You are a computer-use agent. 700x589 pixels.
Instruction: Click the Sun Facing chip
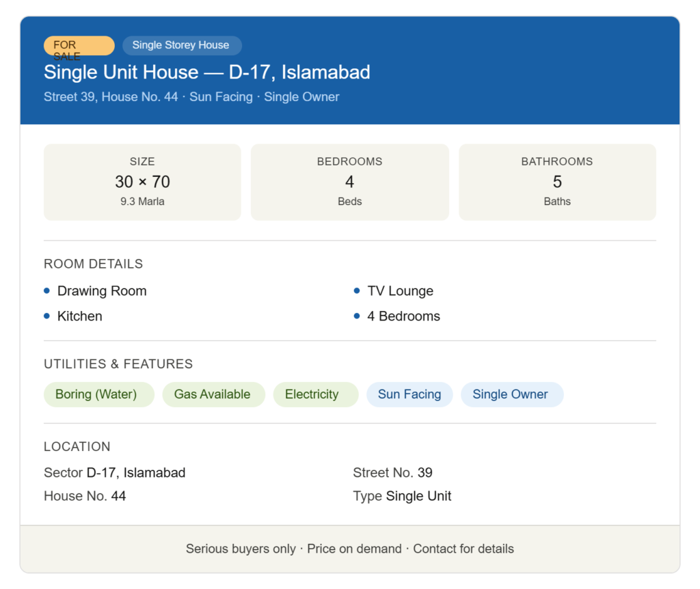(409, 394)
